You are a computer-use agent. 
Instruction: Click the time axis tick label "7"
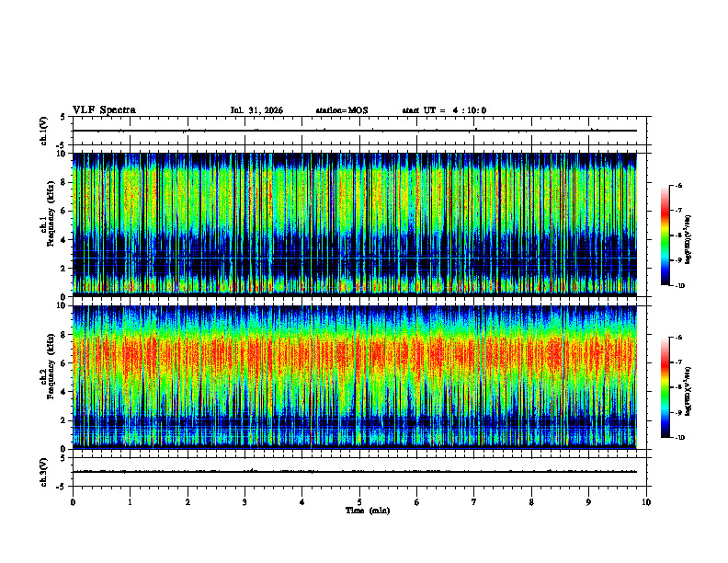point(474,502)
